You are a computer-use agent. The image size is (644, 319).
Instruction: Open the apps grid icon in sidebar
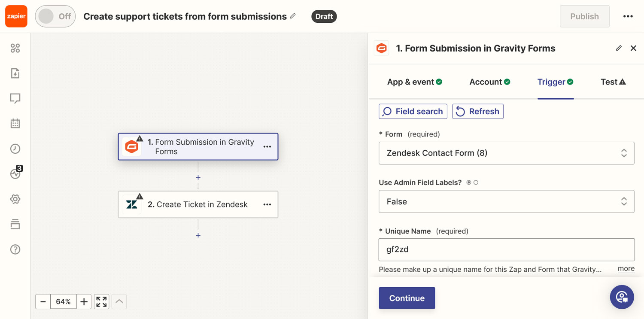click(x=15, y=48)
